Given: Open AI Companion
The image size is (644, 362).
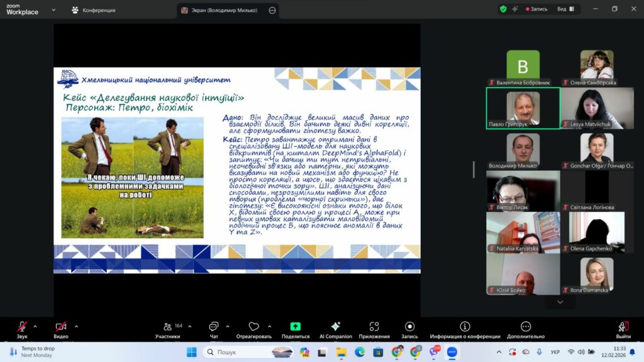Looking at the screenshot, I should [x=335, y=330].
